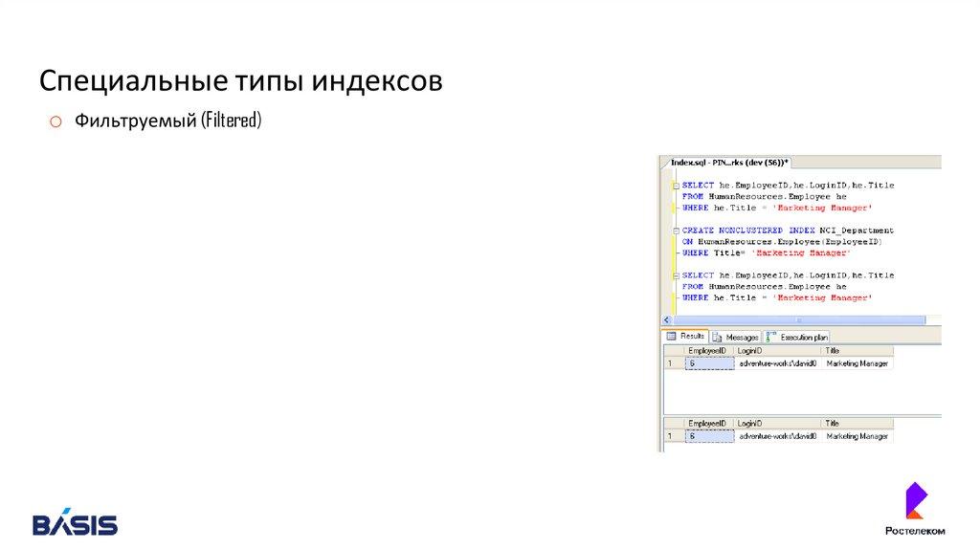The image size is (980, 549).
Task: Select EmployeeID cell in second result grid
Action: point(710,436)
